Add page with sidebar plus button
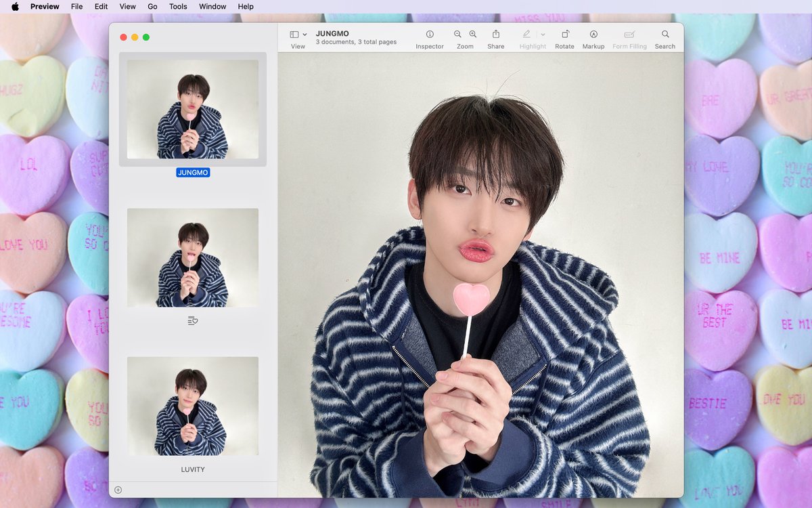812x508 pixels. (118, 490)
